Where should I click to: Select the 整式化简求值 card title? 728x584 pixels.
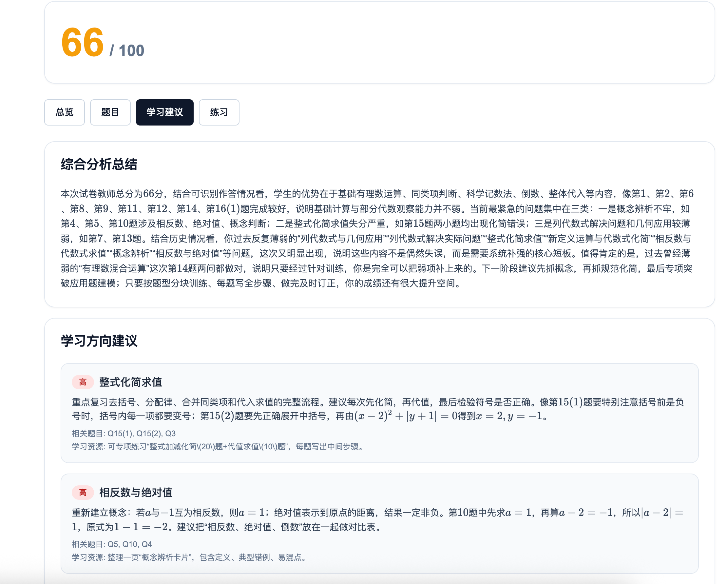131,382
